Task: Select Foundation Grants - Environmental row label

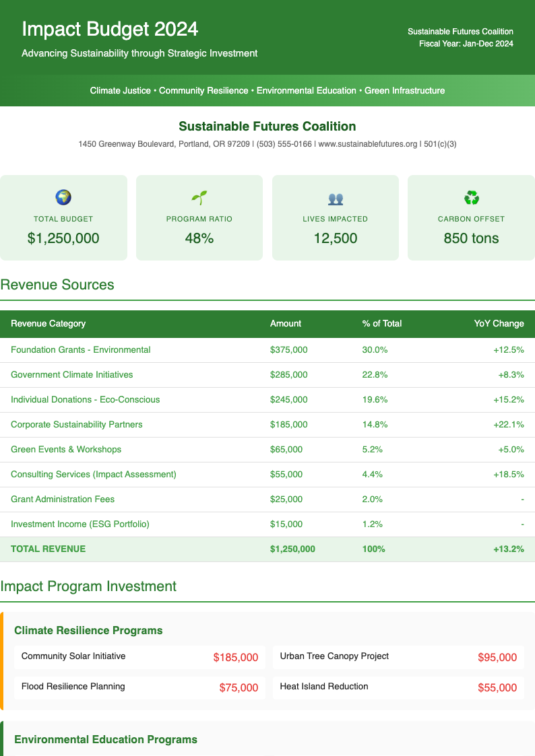Action: [81, 350]
